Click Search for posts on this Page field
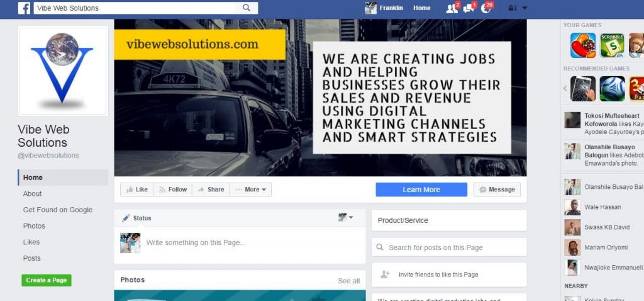The image size is (644, 301). pyautogui.click(x=449, y=247)
